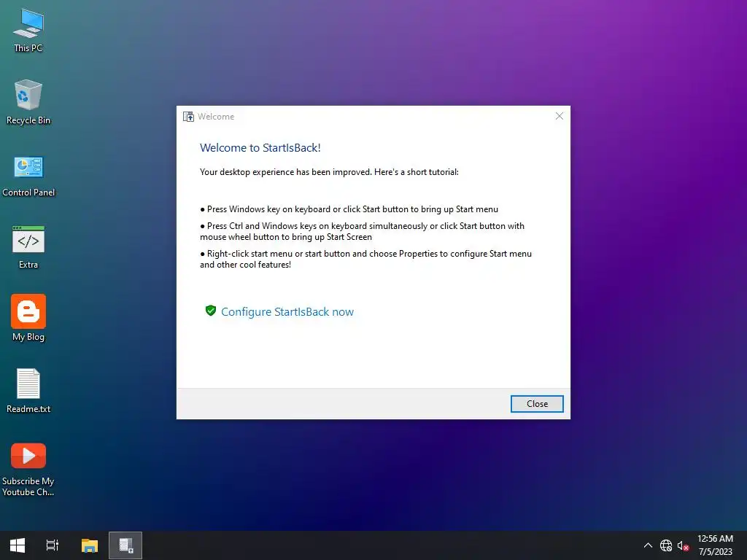Screen dimensions: 747x560
Task: Show hidden tray icons chevron
Action: [648, 545]
